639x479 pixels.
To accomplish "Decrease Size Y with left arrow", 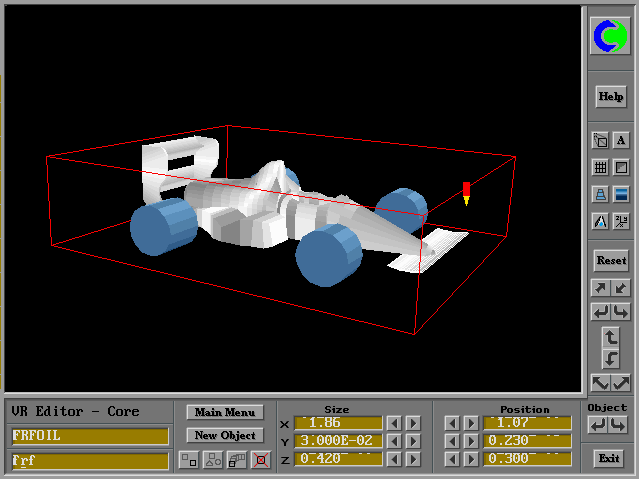I will [394, 441].
